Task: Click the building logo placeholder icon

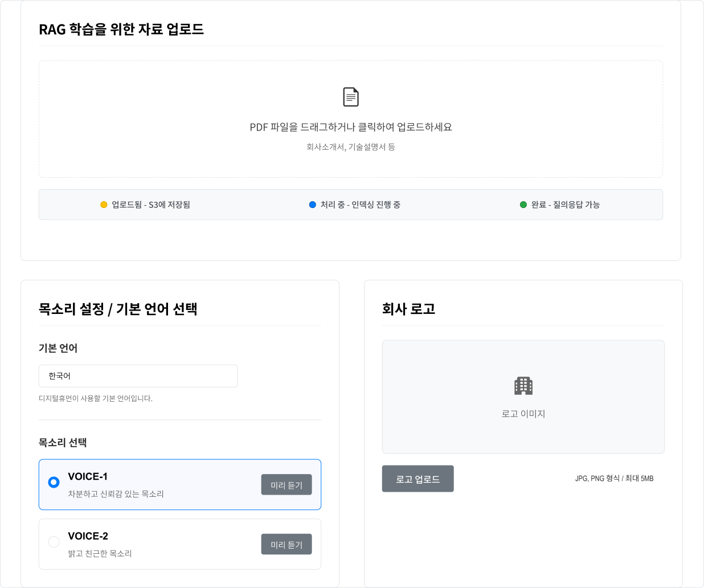Action: click(523, 386)
